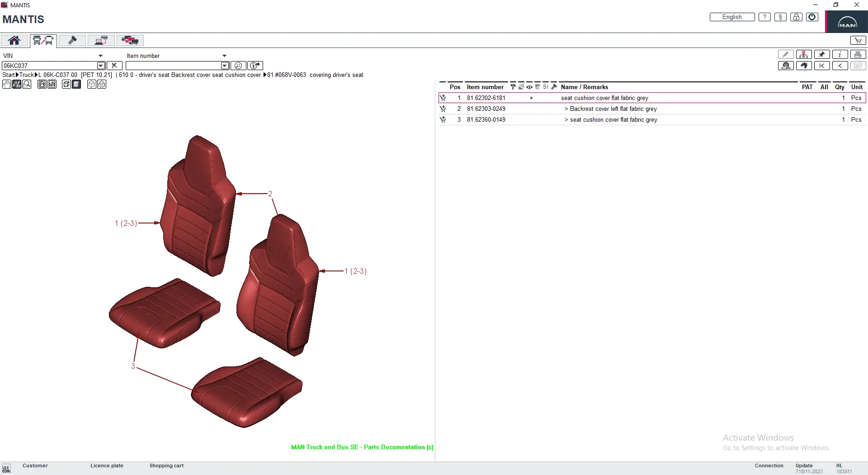
Task: Click the English language button
Action: click(731, 17)
